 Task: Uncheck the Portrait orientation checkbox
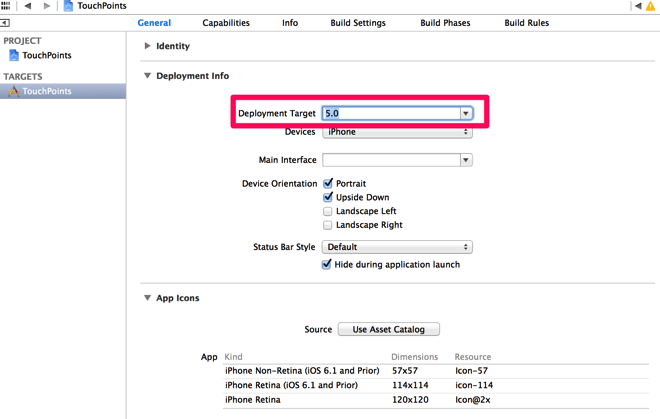pos(328,183)
